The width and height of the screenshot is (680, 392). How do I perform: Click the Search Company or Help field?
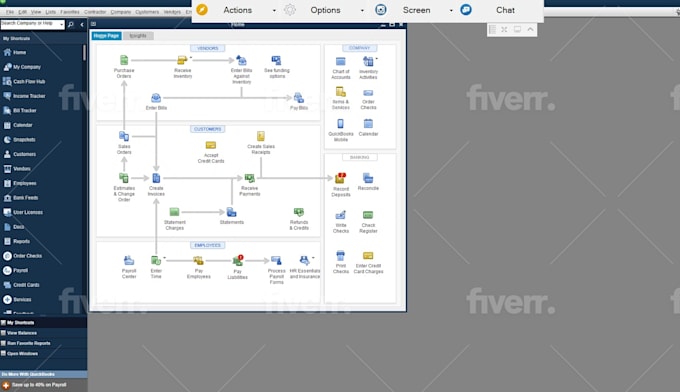coord(33,24)
